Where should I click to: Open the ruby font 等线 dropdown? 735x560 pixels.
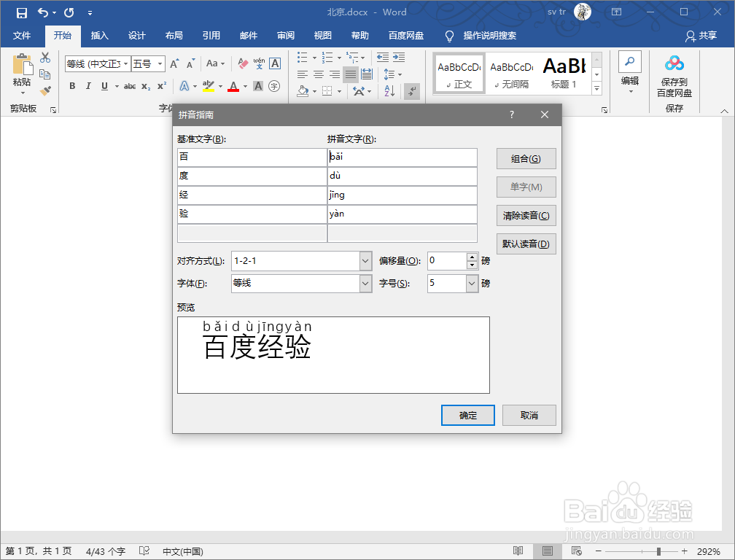[x=365, y=284]
